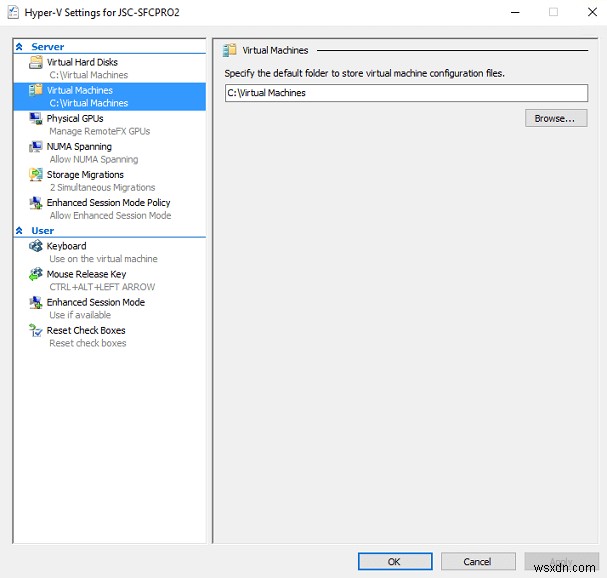
Task: Click 'Allow Enhanced Session Mode' subtext
Action: coord(110,216)
